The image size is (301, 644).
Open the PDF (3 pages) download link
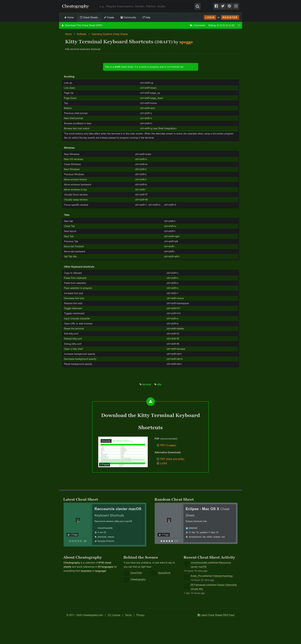click(x=168, y=445)
